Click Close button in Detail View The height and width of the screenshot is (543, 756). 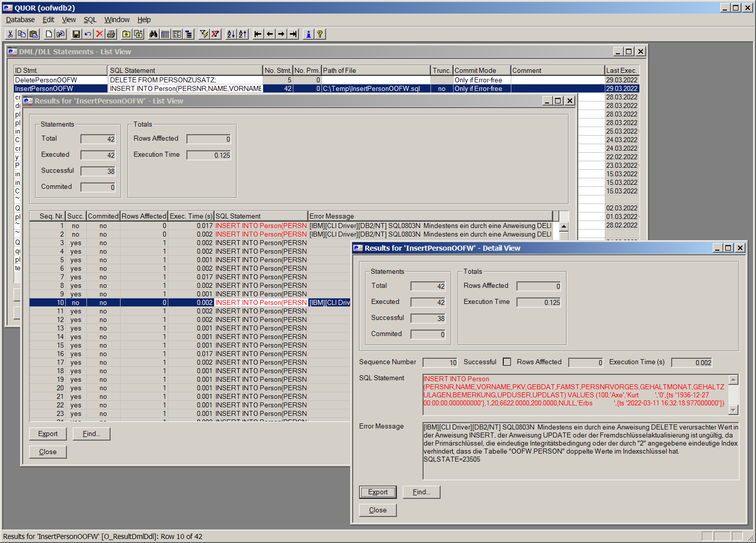(378, 510)
